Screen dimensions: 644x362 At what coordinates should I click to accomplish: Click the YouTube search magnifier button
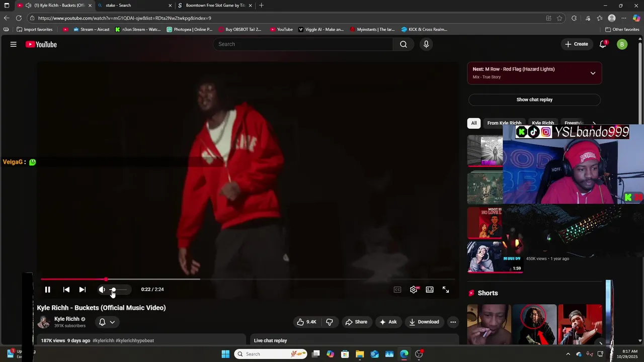tap(404, 44)
